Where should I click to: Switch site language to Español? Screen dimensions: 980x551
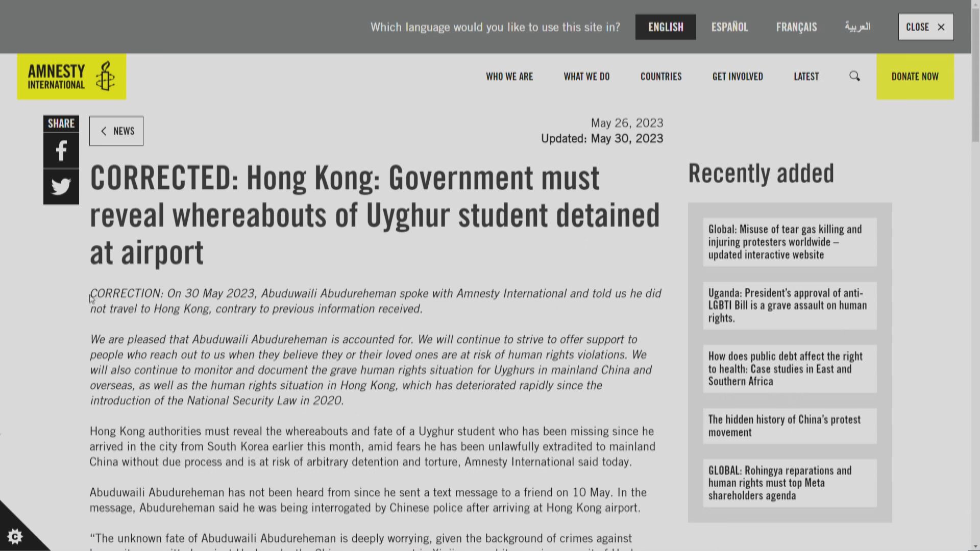(x=729, y=27)
